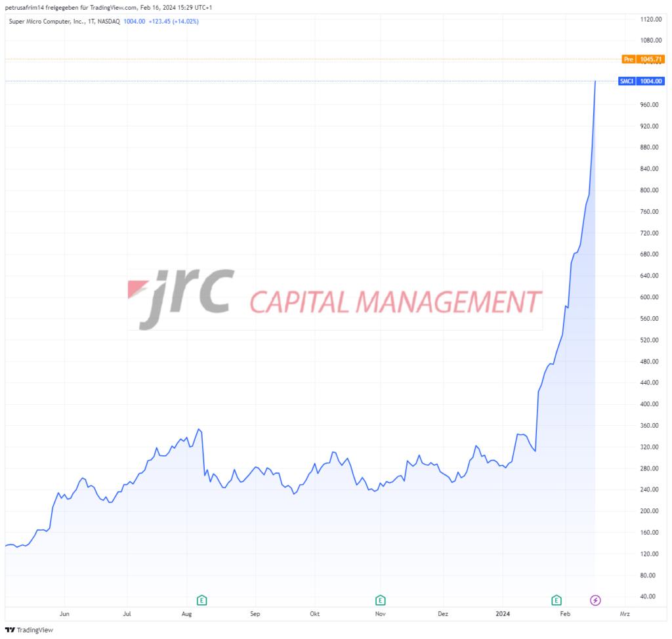This screenshot has width=672, height=639.
Task: Click the Sep label on the time axis
Action: [255, 613]
